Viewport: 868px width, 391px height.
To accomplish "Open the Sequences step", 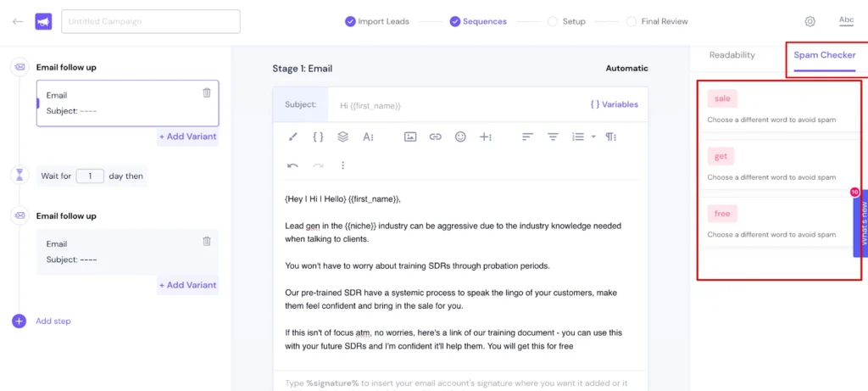I will click(x=478, y=21).
